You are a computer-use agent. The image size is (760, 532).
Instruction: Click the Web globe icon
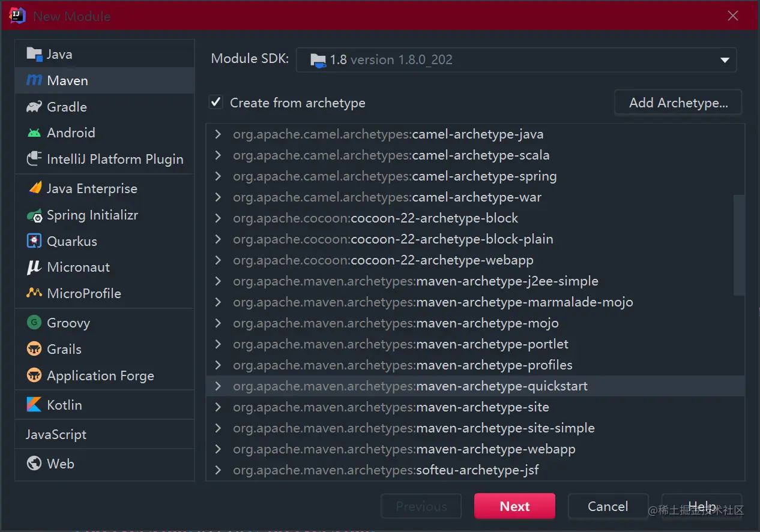pyautogui.click(x=34, y=464)
